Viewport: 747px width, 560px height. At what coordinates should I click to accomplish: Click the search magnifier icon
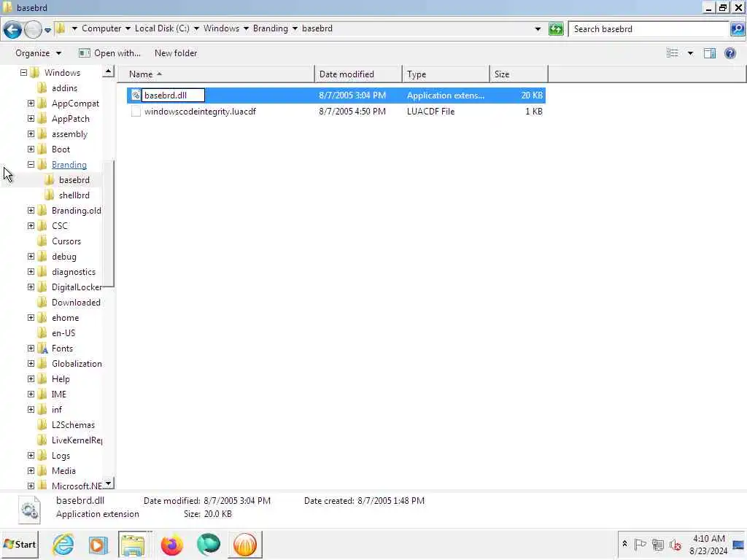pos(737,29)
